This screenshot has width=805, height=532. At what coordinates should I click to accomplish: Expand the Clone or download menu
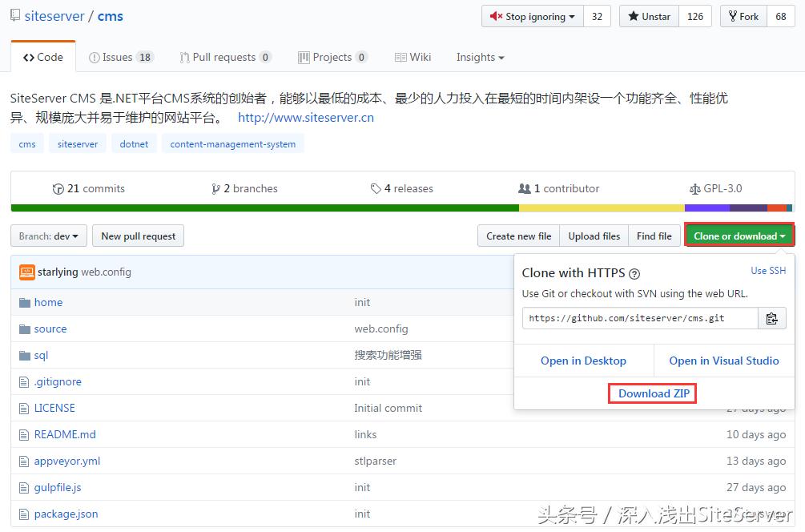click(x=739, y=236)
